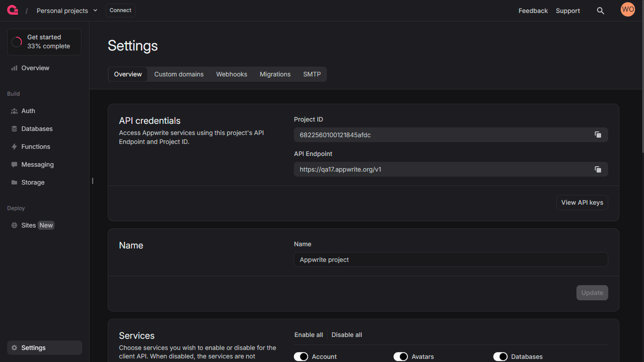Viewport: 644px width, 362px height.
Task: Open search with the magnifier icon
Action: 601,10
